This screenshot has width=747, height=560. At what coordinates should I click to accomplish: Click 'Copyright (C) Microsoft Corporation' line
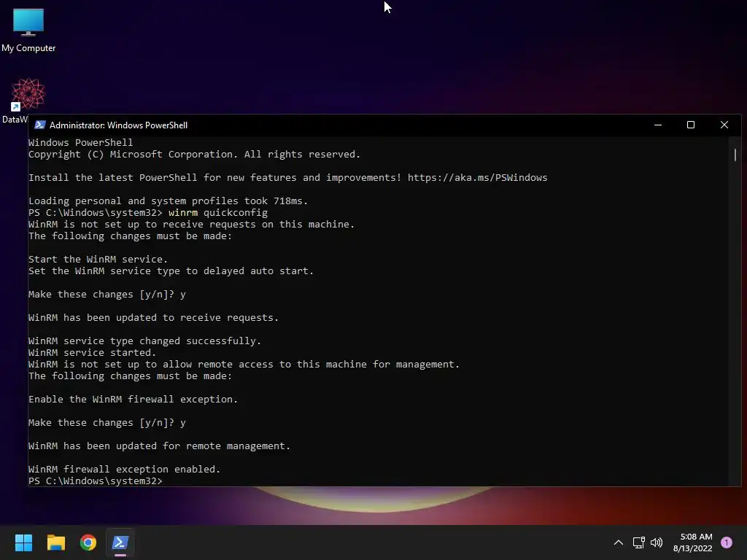(x=194, y=155)
